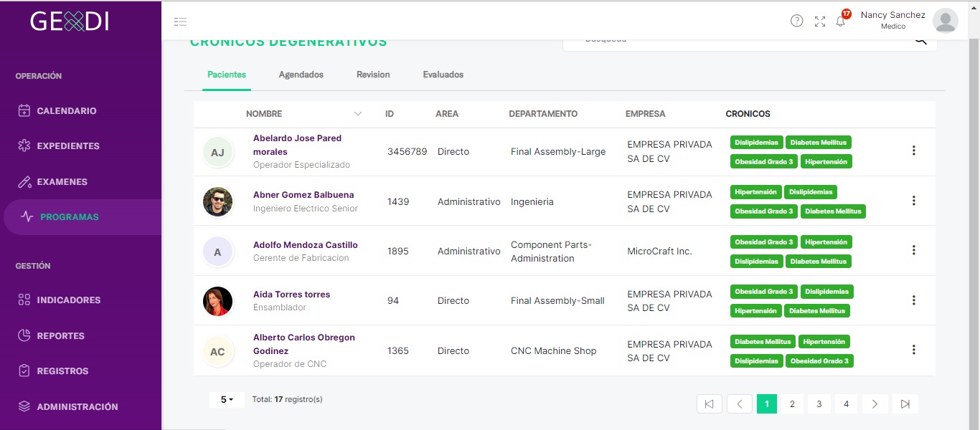Image resolution: width=980 pixels, height=430 pixels.
Task: Open Alberto Carlos Obregon Godinez's record
Action: pos(304,344)
